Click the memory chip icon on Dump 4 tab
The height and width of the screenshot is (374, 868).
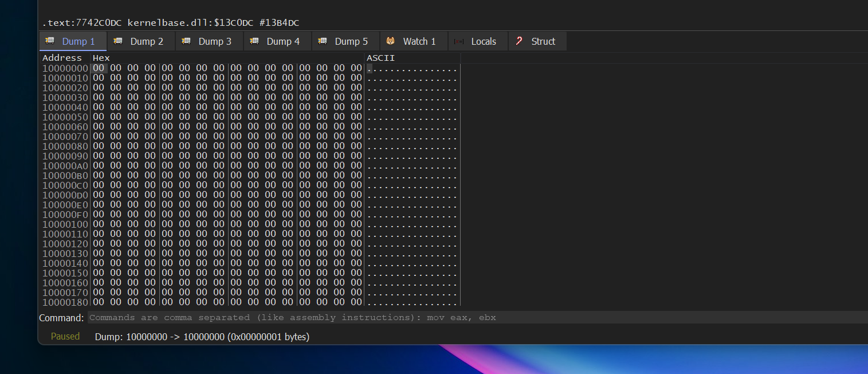point(254,41)
